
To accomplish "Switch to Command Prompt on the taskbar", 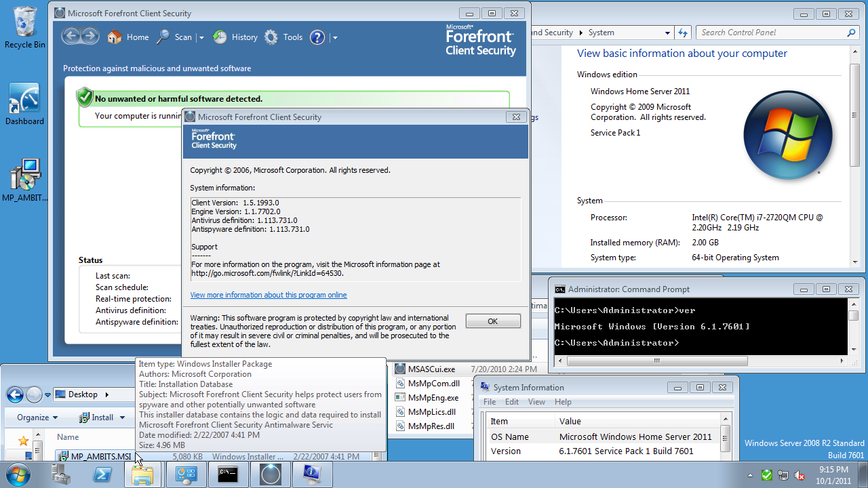I will click(x=227, y=475).
